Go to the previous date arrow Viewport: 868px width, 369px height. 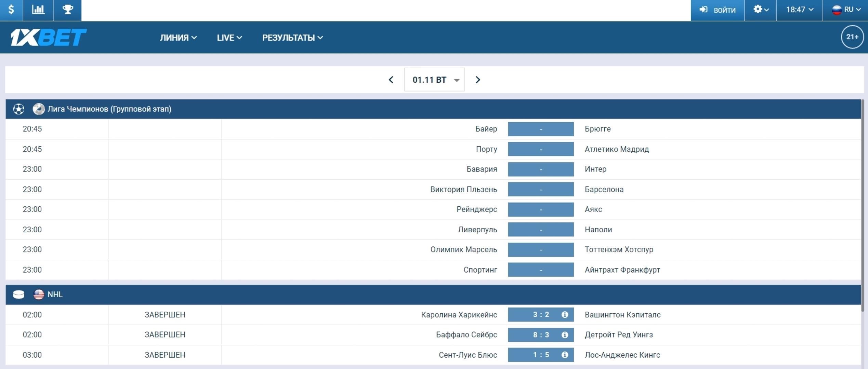[391, 80]
